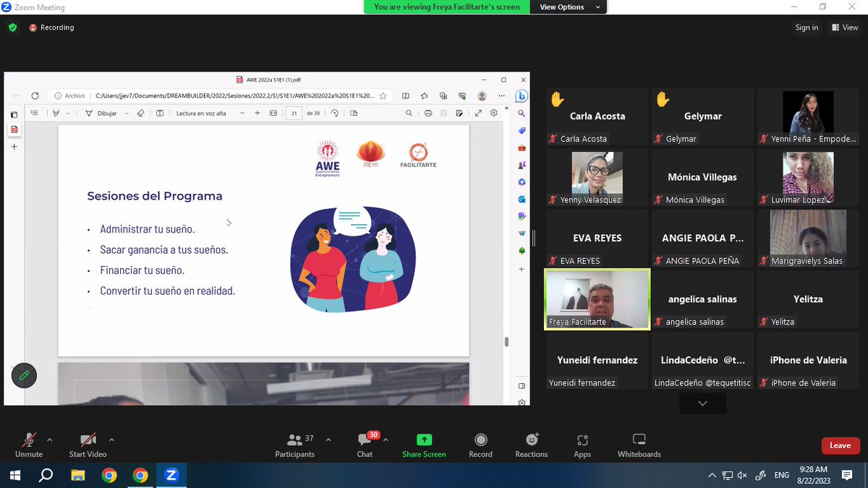Search within the PDF

pyautogui.click(x=409, y=113)
